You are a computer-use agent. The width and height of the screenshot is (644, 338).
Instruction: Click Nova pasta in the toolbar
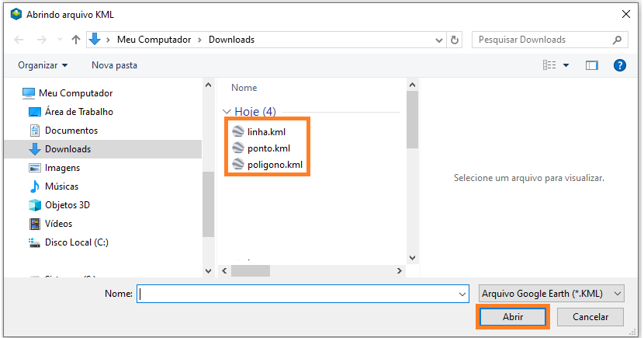pyautogui.click(x=114, y=65)
